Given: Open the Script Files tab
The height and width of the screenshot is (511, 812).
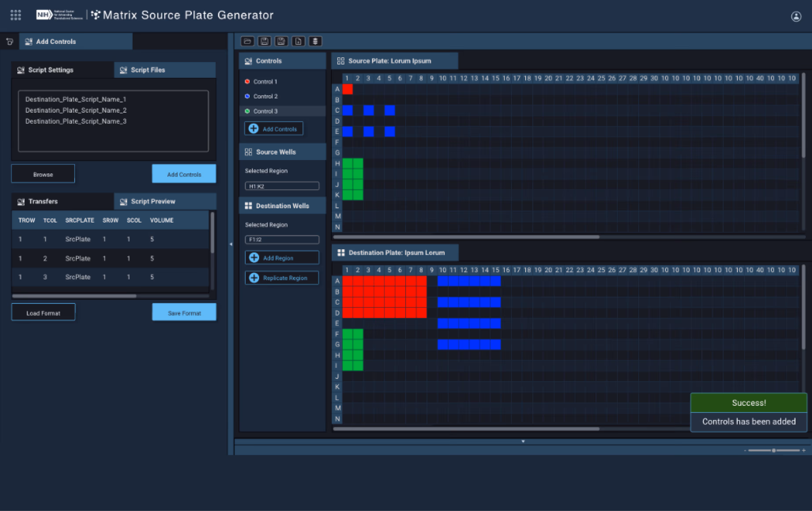Looking at the screenshot, I should [x=165, y=70].
